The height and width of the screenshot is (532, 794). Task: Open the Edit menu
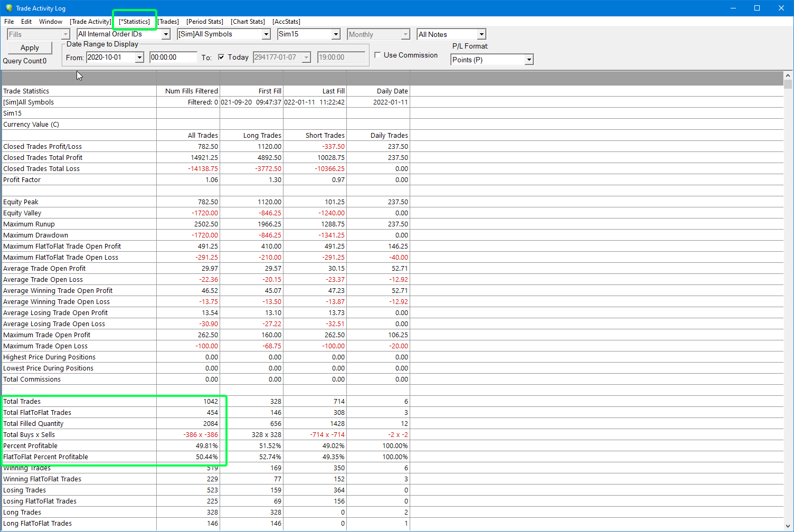click(x=26, y=22)
